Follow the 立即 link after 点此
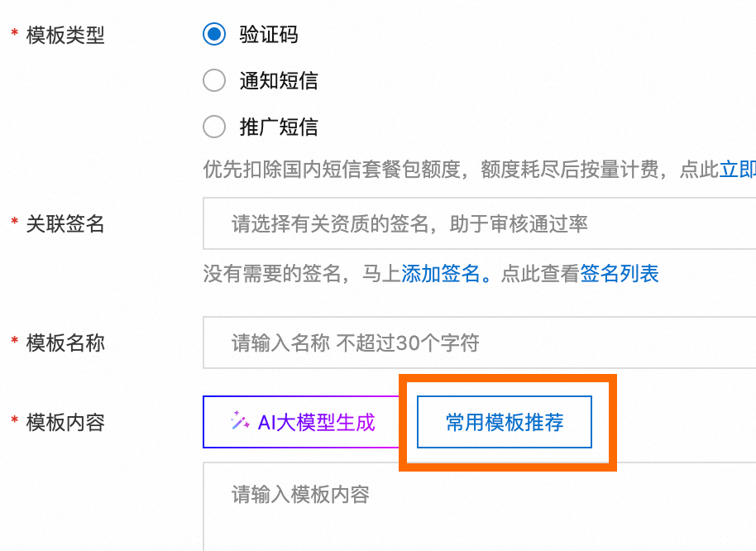 737,170
